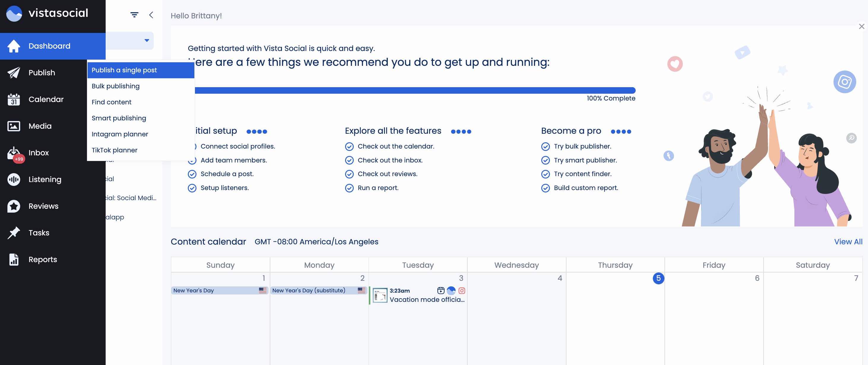The height and width of the screenshot is (365, 868).
Task: Open the Reports chart icon
Action: tap(14, 259)
